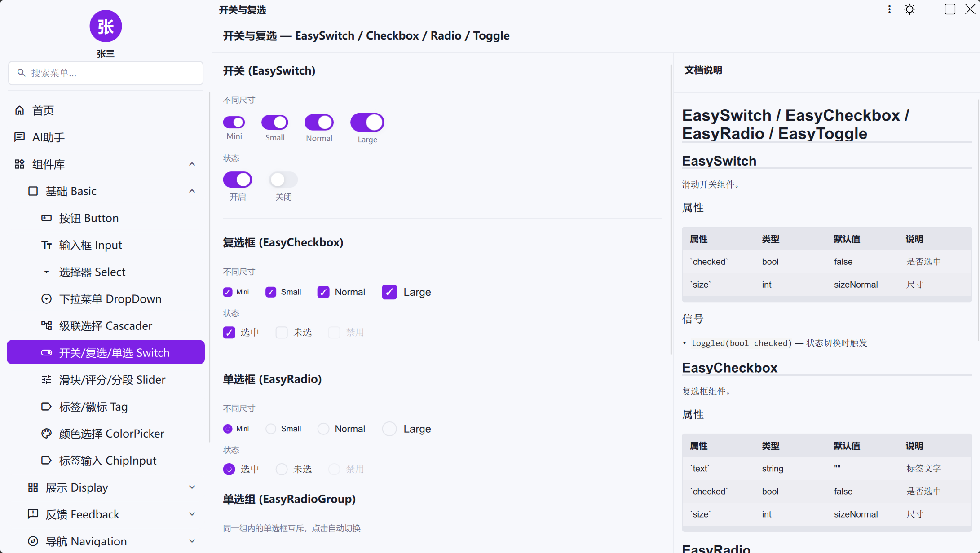980x553 pixels.
Task: Select the Large radio button
Action: (389, 429)
